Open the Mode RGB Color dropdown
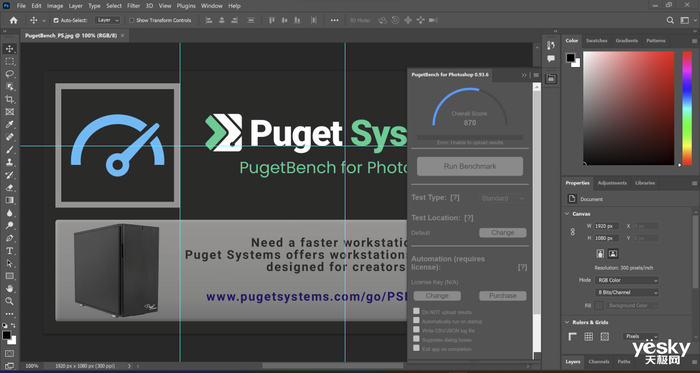The image size is (700, 373). click(627, 280)
